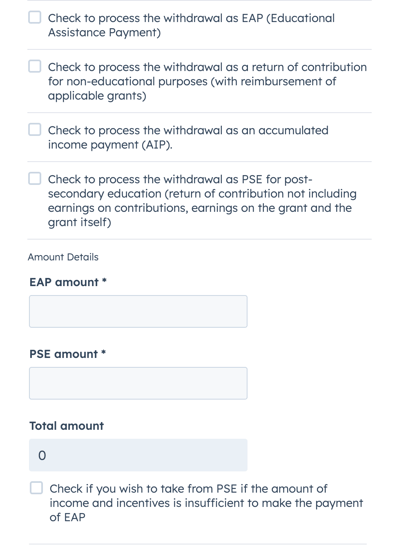Click the 0 value in Total amount
Image resolution: width=397 pixels, height=551 pixels.
click(42, 455)
